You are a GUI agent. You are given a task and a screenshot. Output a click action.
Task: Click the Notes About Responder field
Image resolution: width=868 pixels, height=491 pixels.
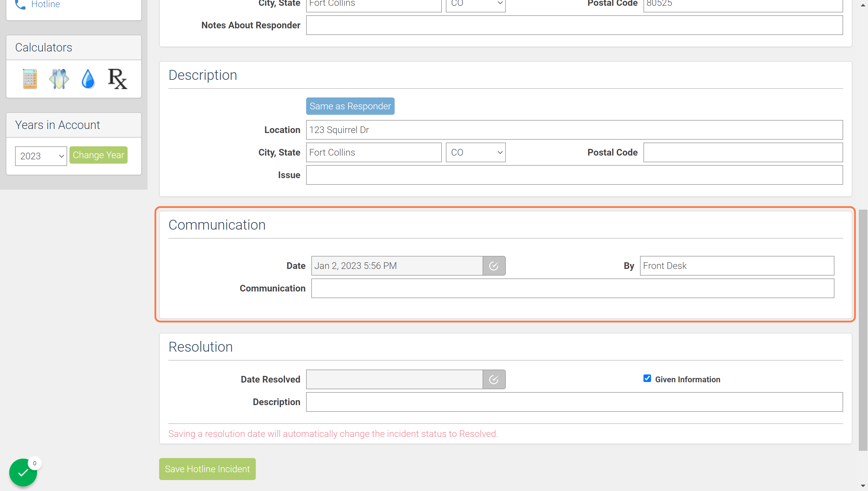pyautogui.click(x=574, y=25)
